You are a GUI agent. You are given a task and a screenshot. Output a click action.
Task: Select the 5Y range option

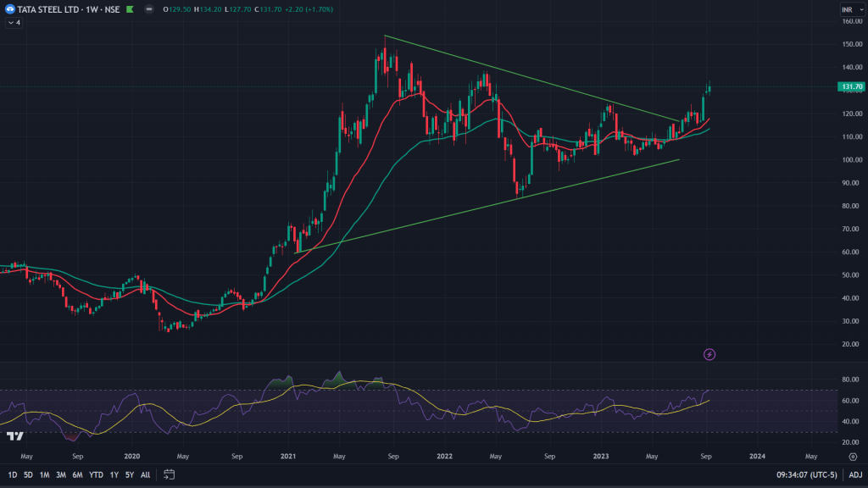tap(129, 474)
